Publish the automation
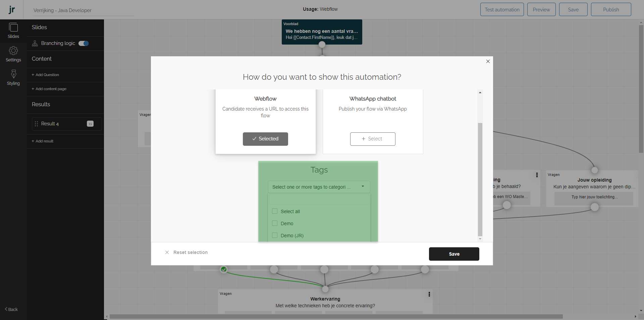 [x=611, y=9]
